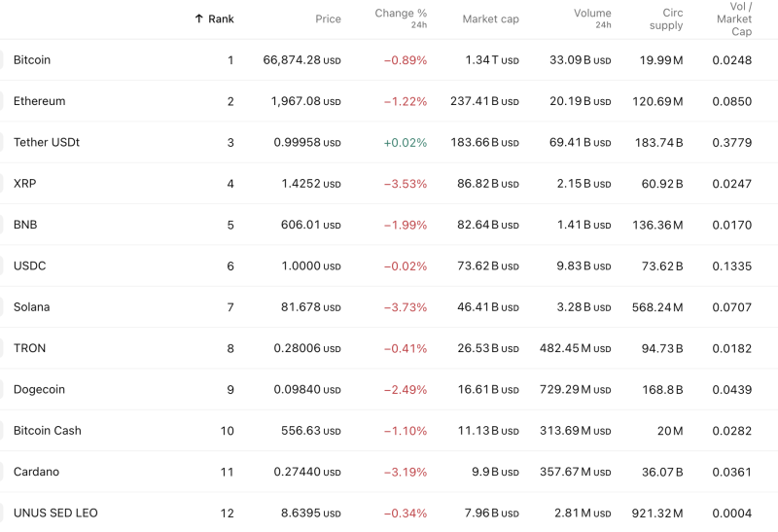
Task: Click Tether volume 69.41 B USD
Action: tap(580, 142)
